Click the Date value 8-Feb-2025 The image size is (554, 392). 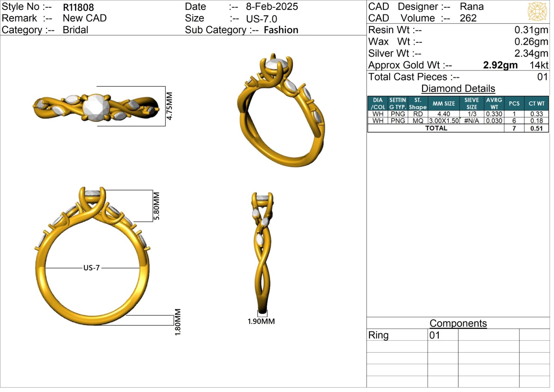click(272, 7)
